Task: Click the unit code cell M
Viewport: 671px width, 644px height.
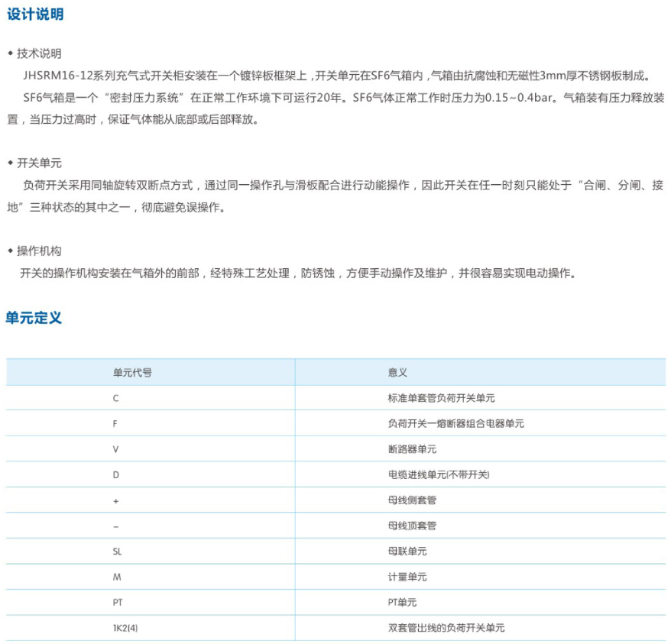Action: (117, 578)
